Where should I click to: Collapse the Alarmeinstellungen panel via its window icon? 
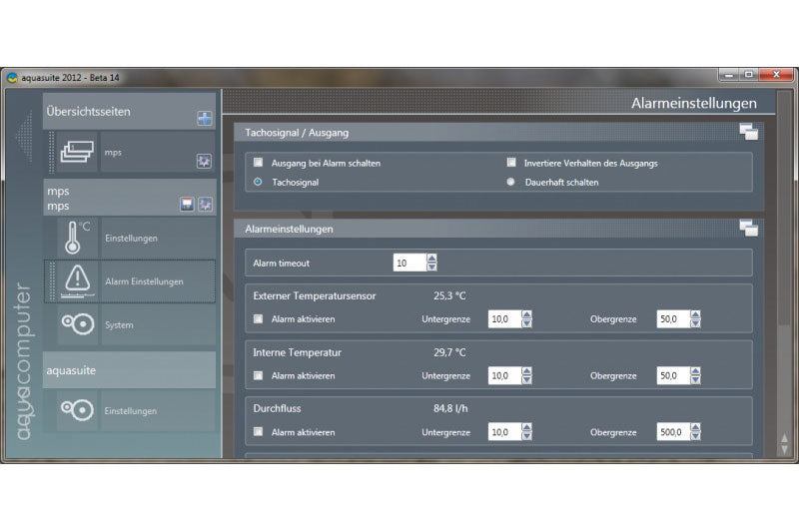748,229
